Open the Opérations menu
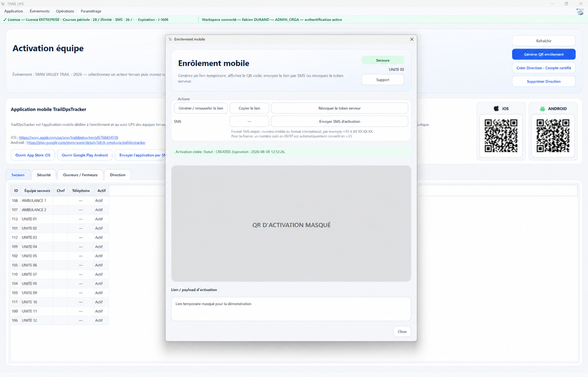The image size is (588, 377). pos(65,11)
